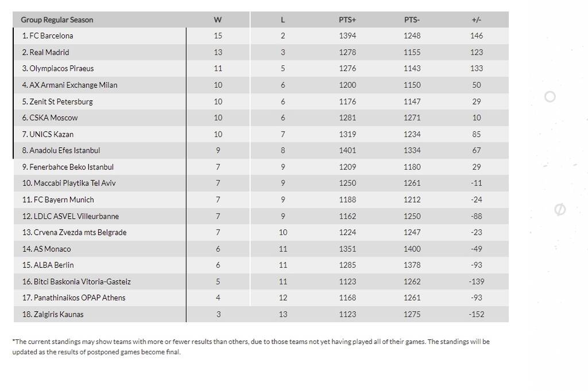Open Zenit St Petersburg team entry
Screen dimensions: 588x391
coord(57,102)
